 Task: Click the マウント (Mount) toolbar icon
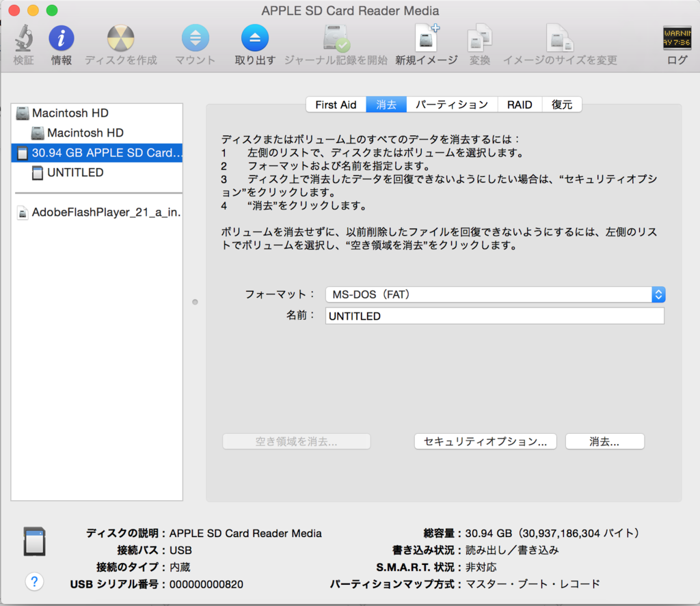pyautogui.click(x=195, y=38)
